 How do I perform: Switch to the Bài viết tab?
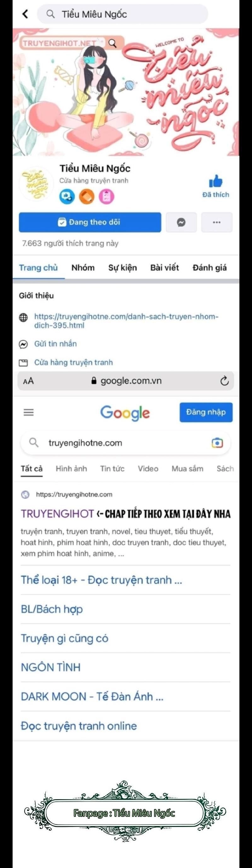pyautogui.click(x=164, y=268)
